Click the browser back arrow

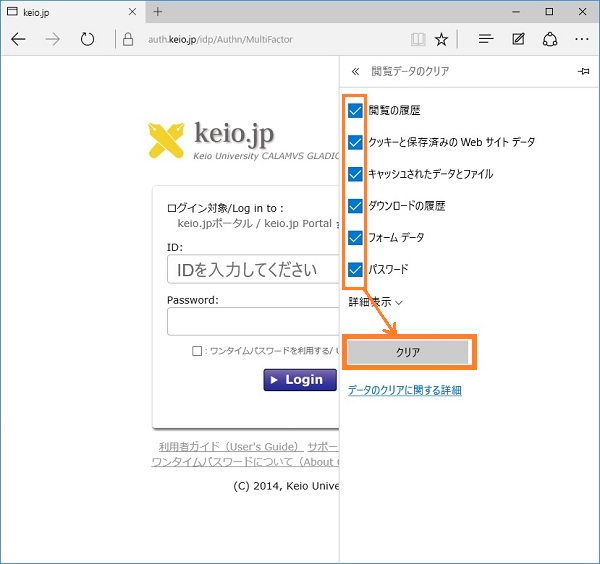(18, 40)
